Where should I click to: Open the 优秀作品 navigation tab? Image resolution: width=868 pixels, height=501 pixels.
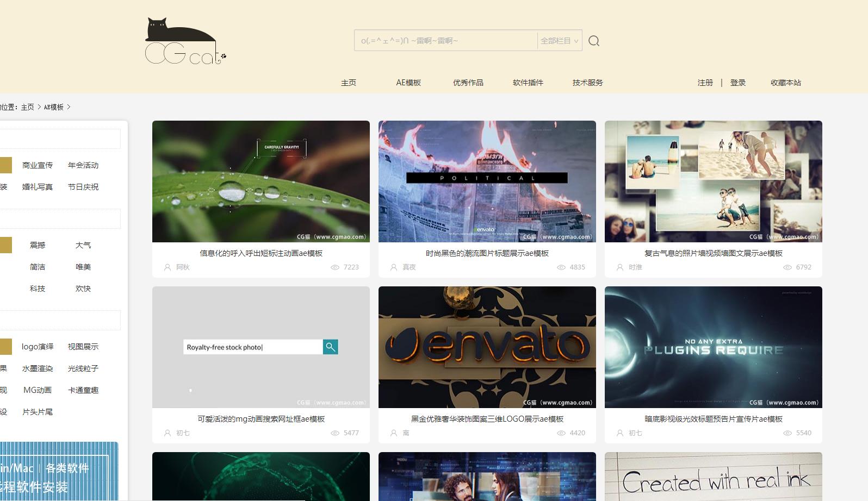coord(468,83)
